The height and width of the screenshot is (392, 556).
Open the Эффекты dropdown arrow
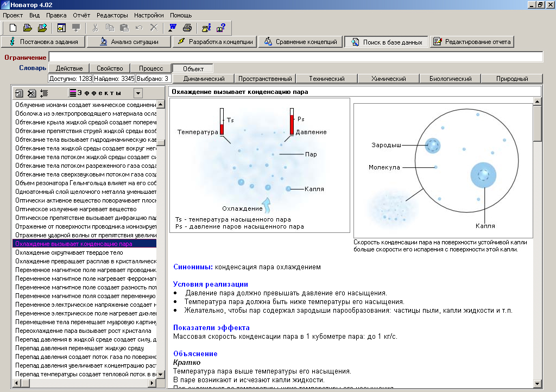(138, 93)
